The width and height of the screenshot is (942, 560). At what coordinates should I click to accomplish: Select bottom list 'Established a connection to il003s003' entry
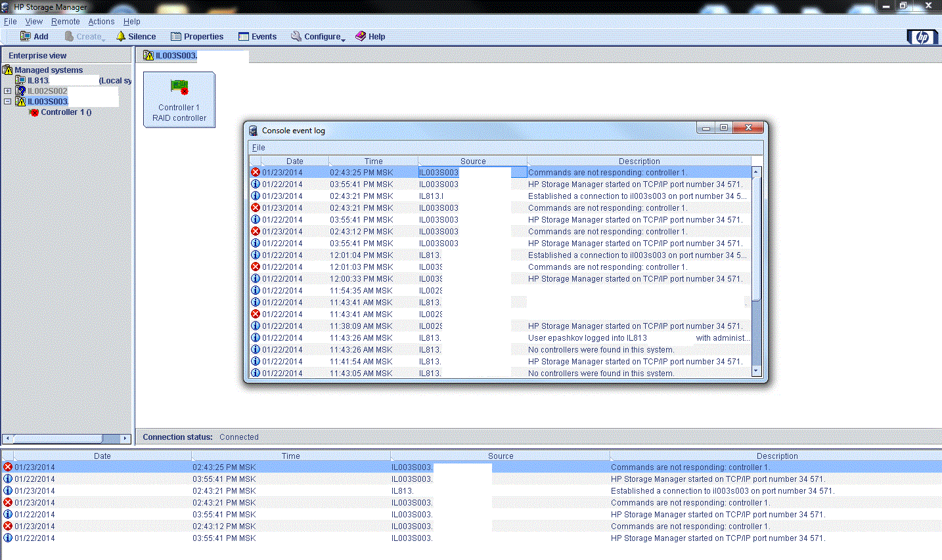coord(471,491)
